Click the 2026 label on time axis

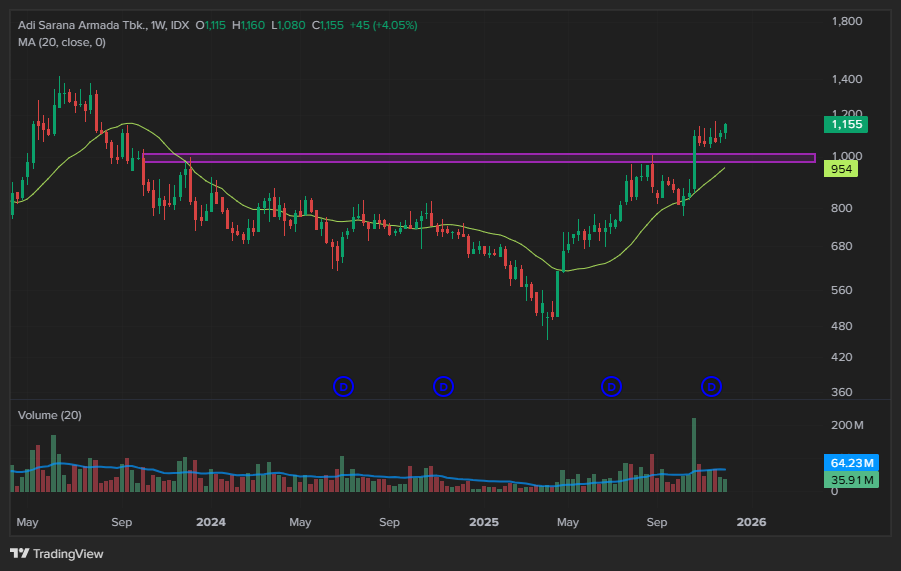click(x=751, y=522)
